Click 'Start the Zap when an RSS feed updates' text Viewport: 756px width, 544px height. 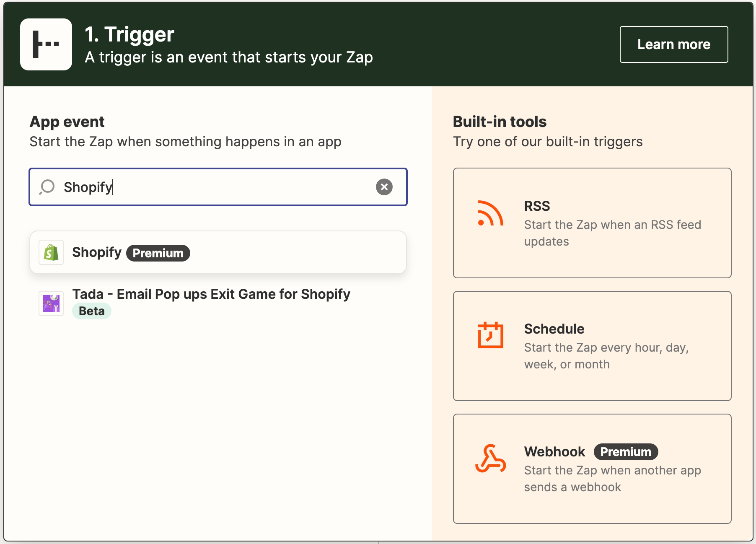612,233
